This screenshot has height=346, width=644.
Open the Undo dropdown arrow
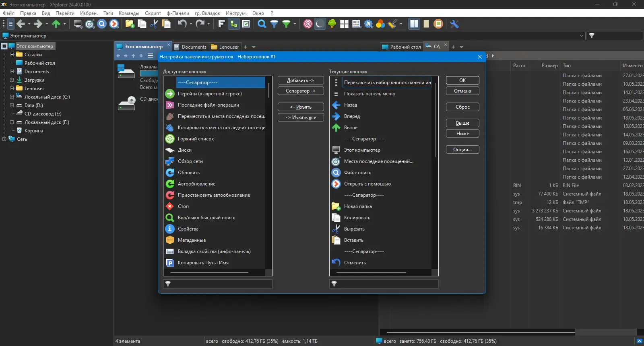point(191,24)
